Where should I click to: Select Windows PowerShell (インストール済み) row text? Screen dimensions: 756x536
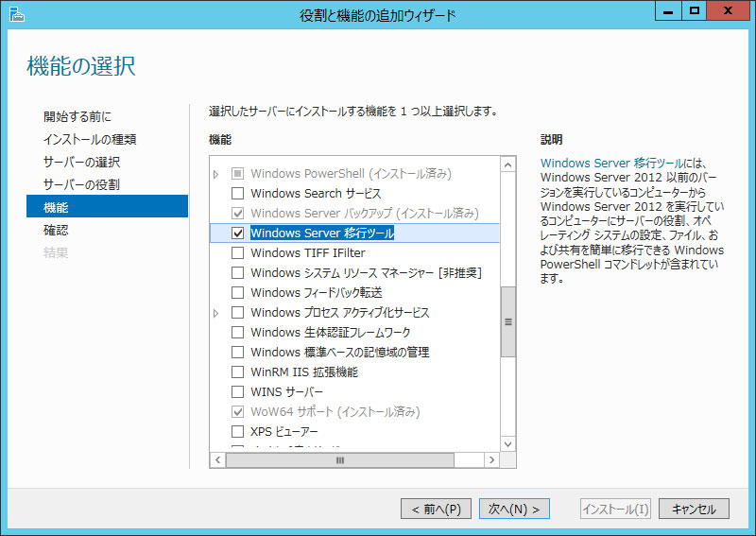pyautogui.click(x=351, y=174)
